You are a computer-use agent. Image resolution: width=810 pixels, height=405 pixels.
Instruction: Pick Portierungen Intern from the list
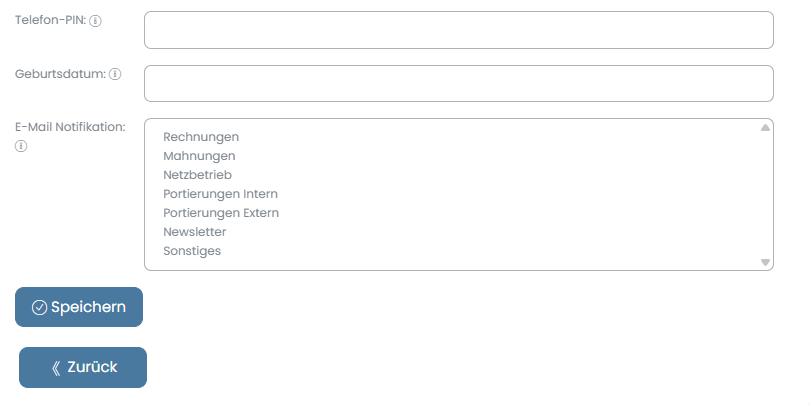point(221,194)
